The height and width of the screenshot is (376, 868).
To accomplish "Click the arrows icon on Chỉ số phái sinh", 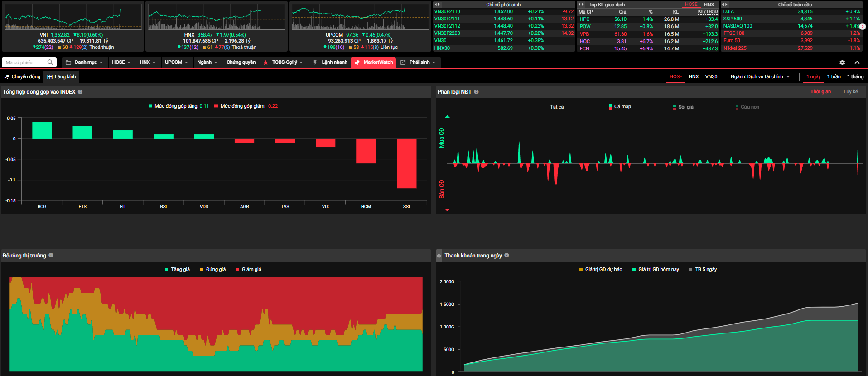I will [437, 5].
